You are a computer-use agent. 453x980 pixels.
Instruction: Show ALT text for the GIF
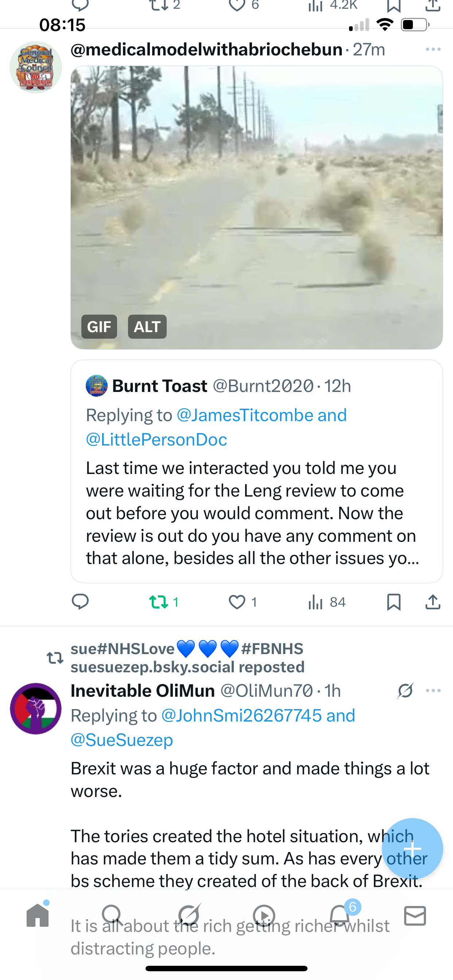click(147, 327)
